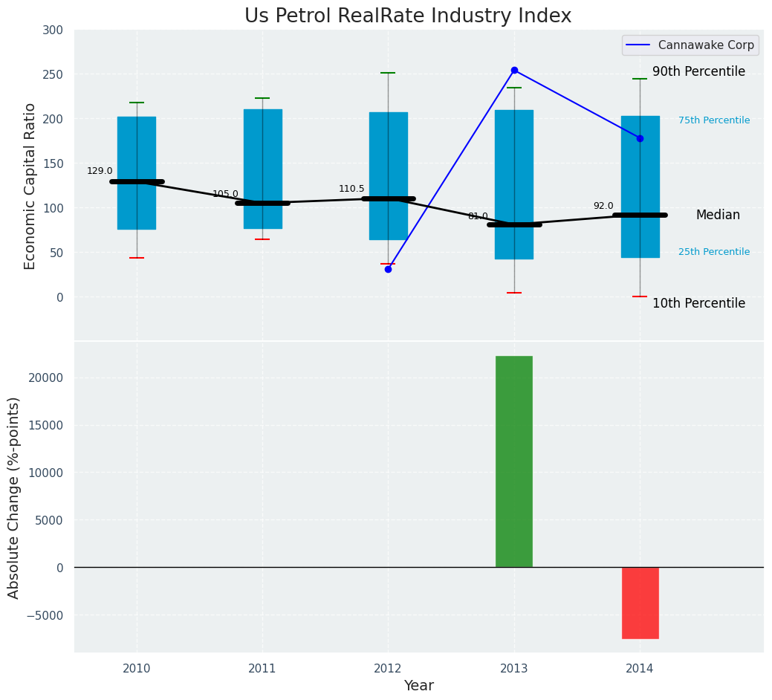The image size is (772, 700).
Task: Click the Absolute Change (%-points) axis label
Action: point(14,497)
